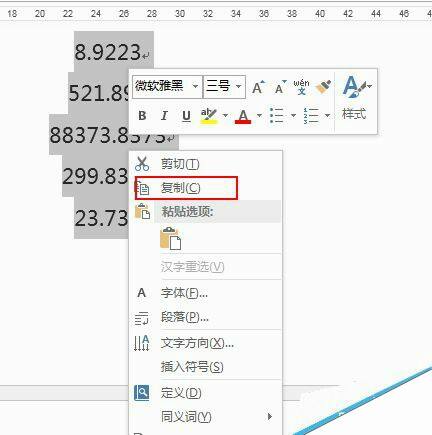Viewport: 432px width, 435px height.
Task: Click the number 8.9223 in document
Action: tap(107, 52)
